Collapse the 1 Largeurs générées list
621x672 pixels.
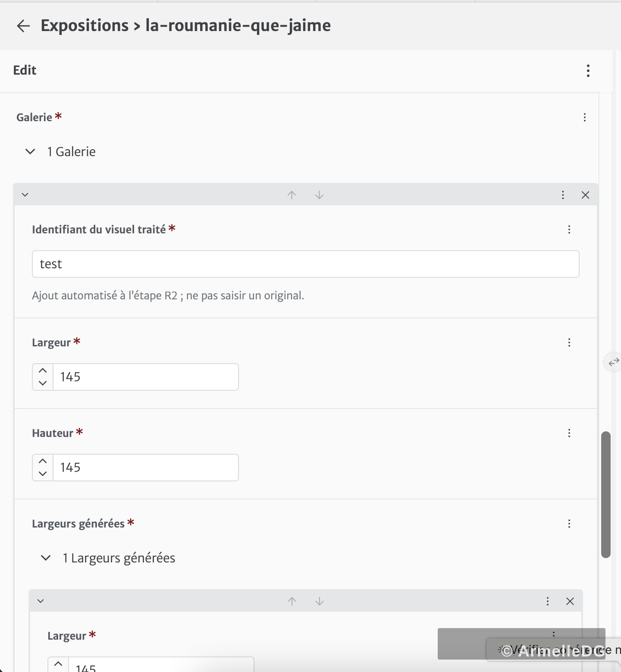[x=46, y=558]
